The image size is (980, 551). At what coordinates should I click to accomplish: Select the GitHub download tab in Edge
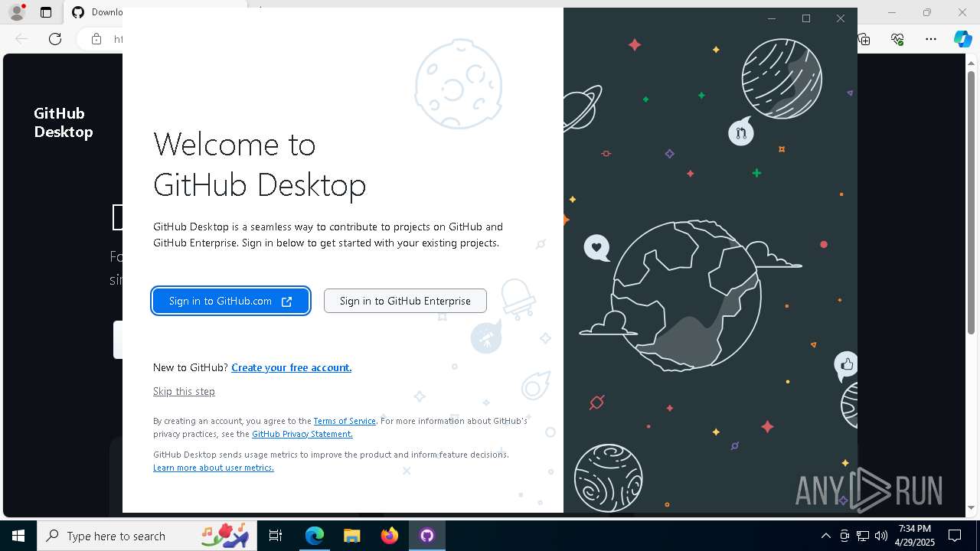click(96, 12)
